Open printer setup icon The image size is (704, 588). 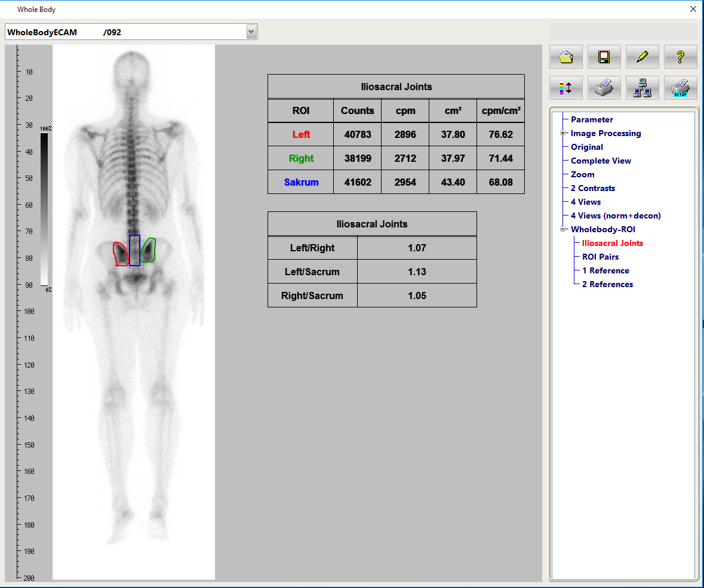pyautogui.click(x=680, y=88)
